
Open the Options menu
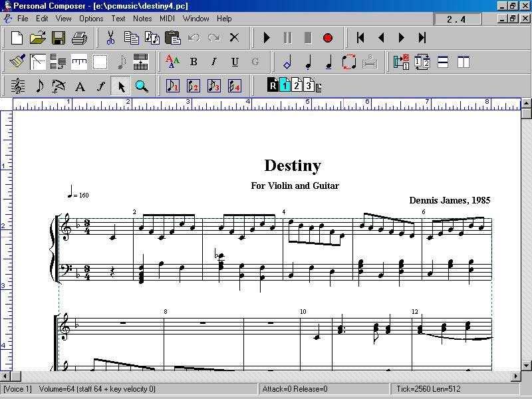[x=91, y=19]
